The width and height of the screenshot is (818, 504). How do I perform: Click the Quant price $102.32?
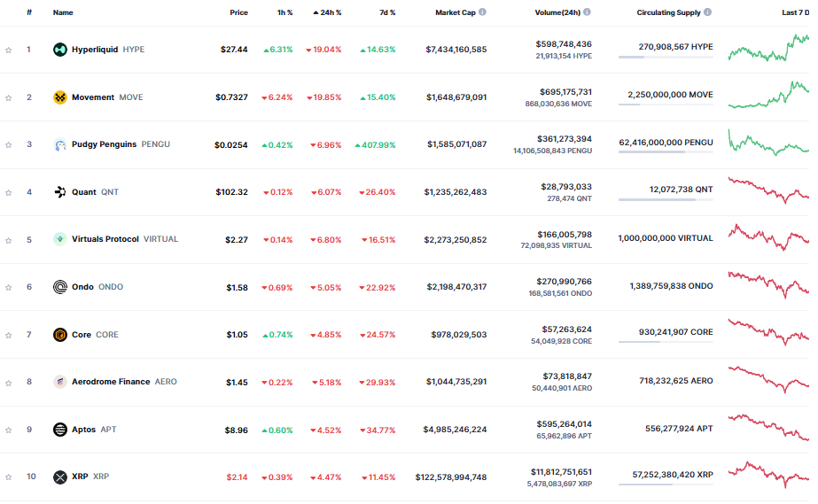[231, 192]
